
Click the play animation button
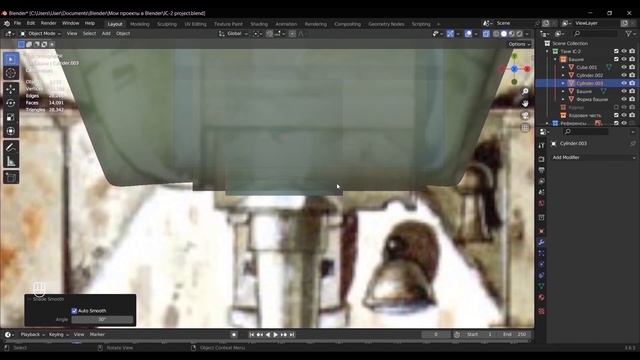pyautogui.click(x=276, y=335)
